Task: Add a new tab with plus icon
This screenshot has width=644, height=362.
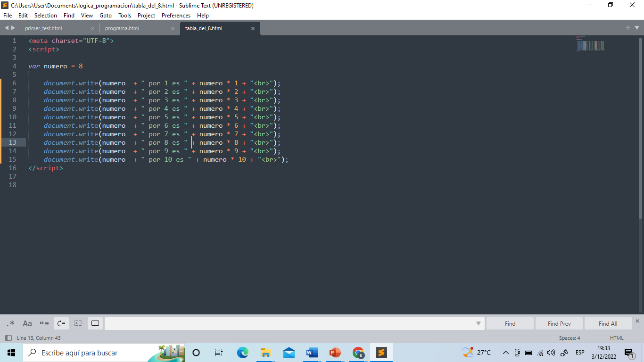Action: tap(628, 28)
